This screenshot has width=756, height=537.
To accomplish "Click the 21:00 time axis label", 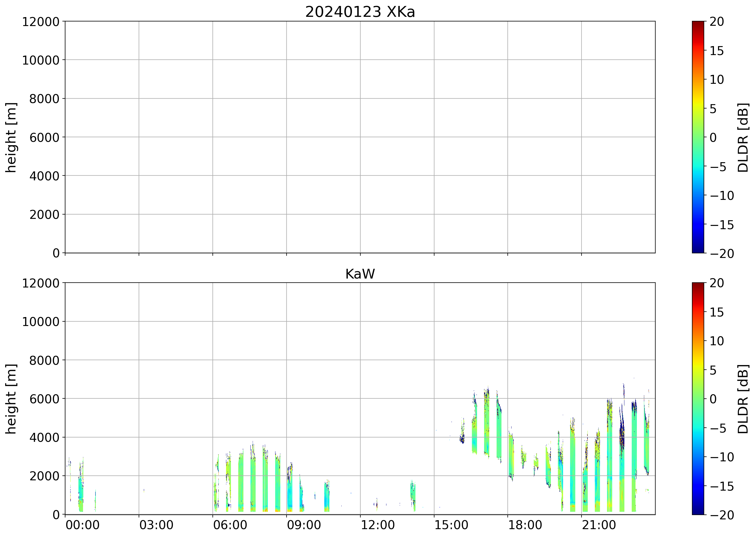I will pyautogui.click(x=599, y=525).
